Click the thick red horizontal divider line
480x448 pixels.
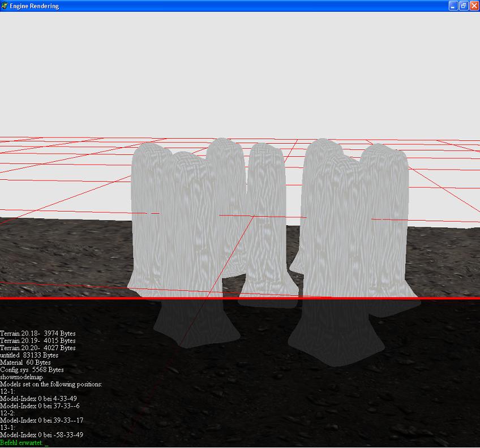[x=240, y=298]
